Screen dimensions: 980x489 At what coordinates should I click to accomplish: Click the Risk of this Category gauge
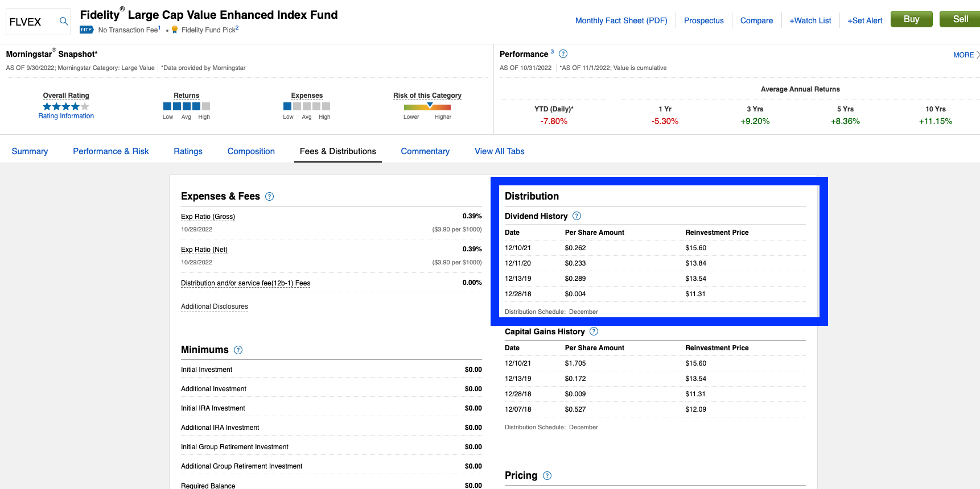coord(427,107)
